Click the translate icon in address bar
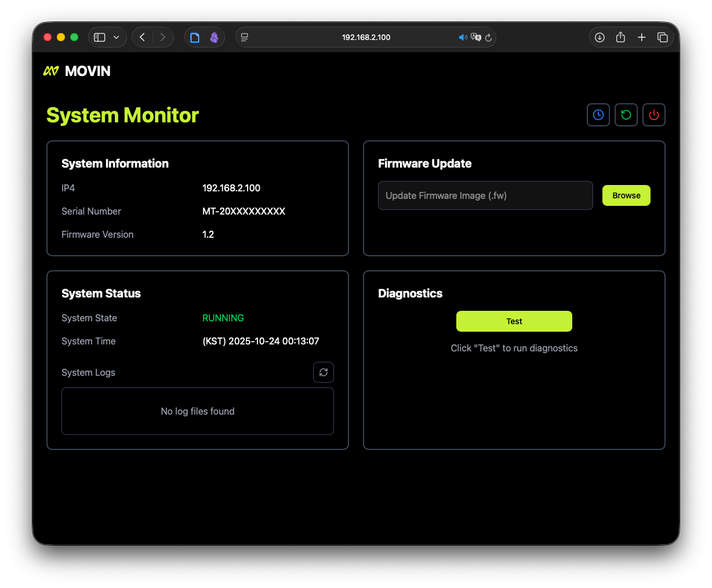 click(x=476, y=37)
